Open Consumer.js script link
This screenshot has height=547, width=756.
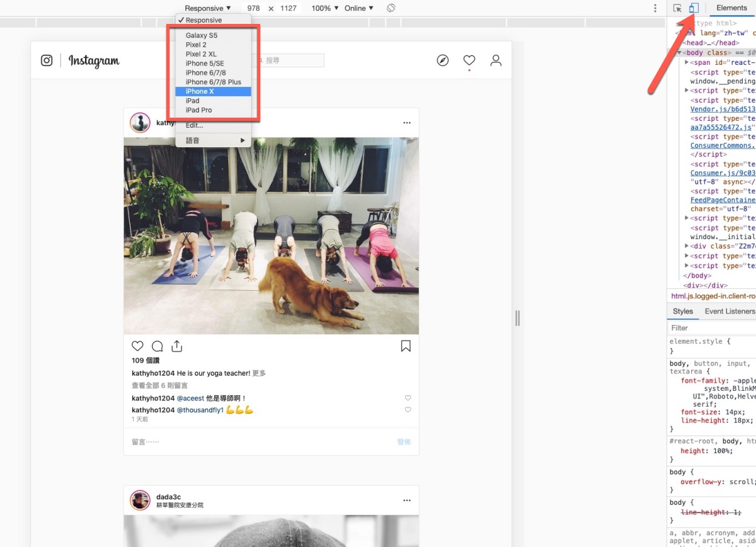pos(723,173)
